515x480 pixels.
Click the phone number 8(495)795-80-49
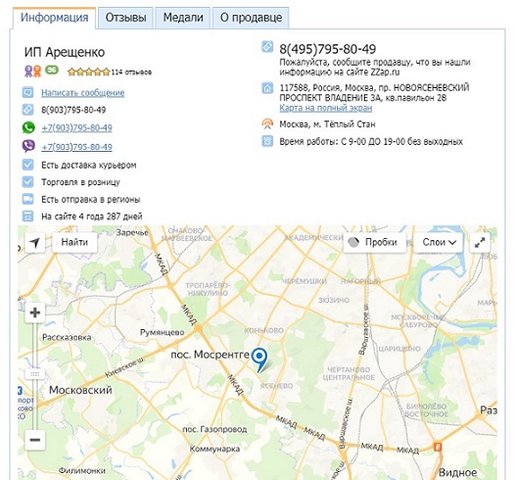pos(327,49)
